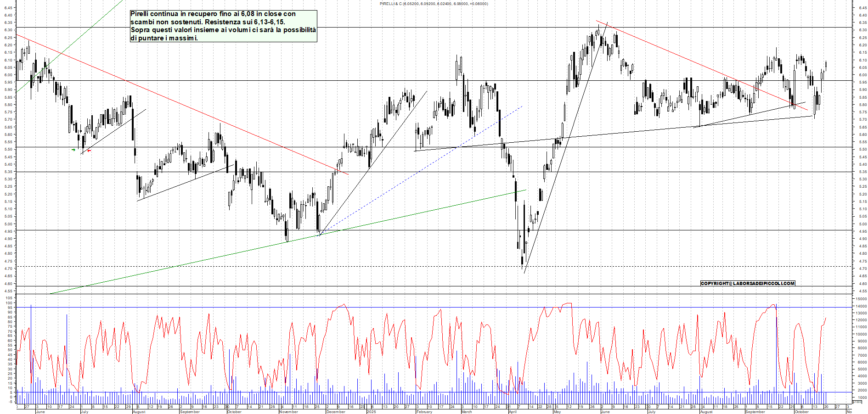Click the small red arrow marker near July low
This screenshot has width=868, height=414.
(x=89, y=151)
